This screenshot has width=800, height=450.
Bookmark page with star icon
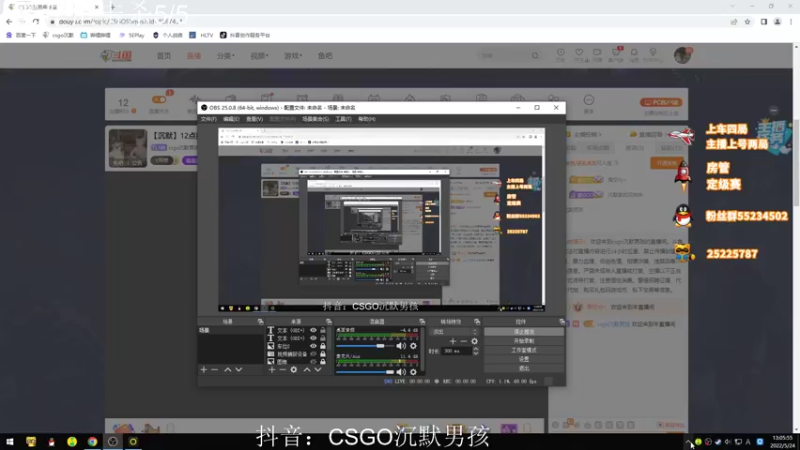[x=747, y=21]
